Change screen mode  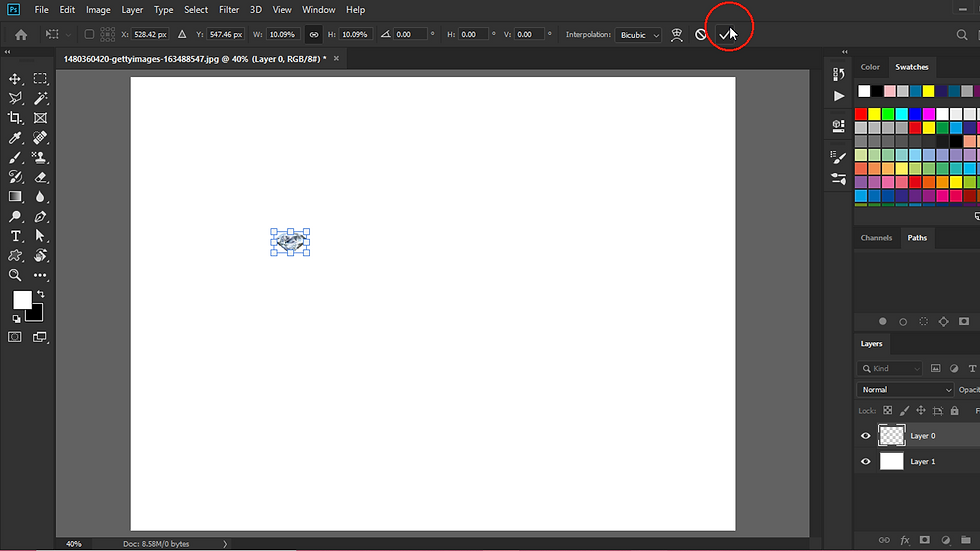(x=40, y=337)
